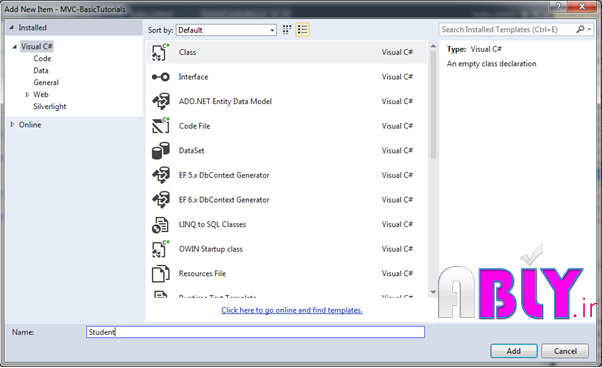602x368 pixels.
Task: Expand the Web tree node
Action: pyautogui.click(x=27, y=94)
